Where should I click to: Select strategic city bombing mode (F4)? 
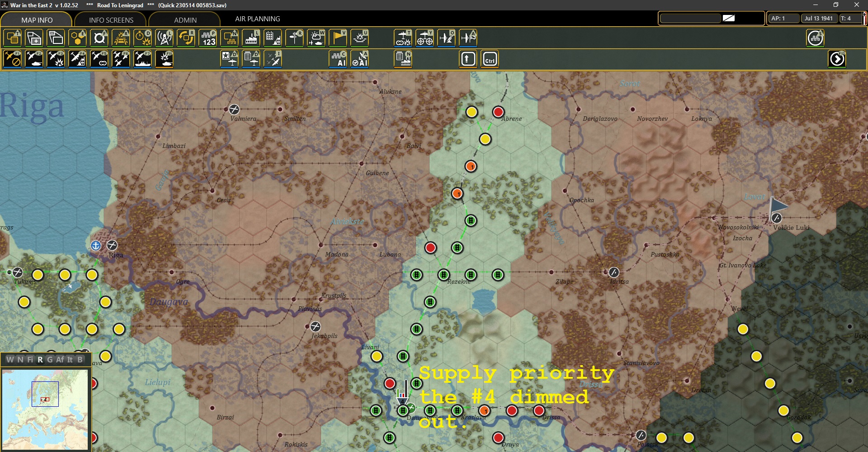point(77,59)
